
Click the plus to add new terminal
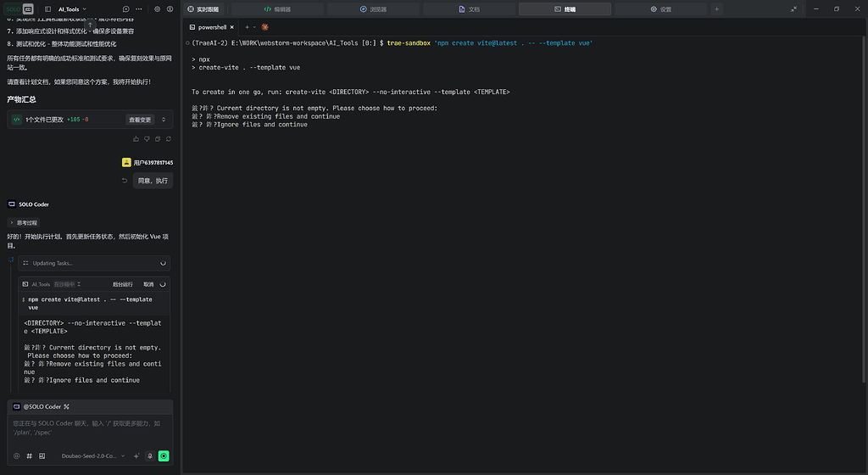[x=247, y=27]
